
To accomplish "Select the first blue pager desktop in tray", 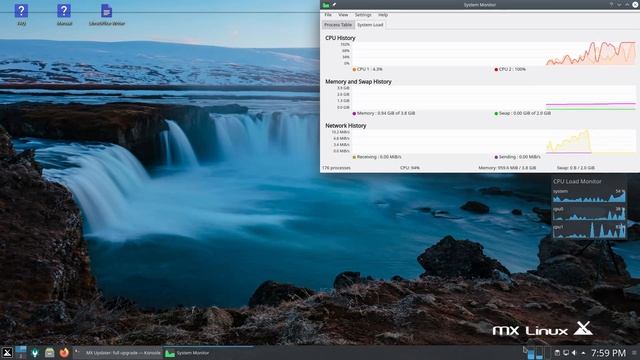I will (531, 353).
